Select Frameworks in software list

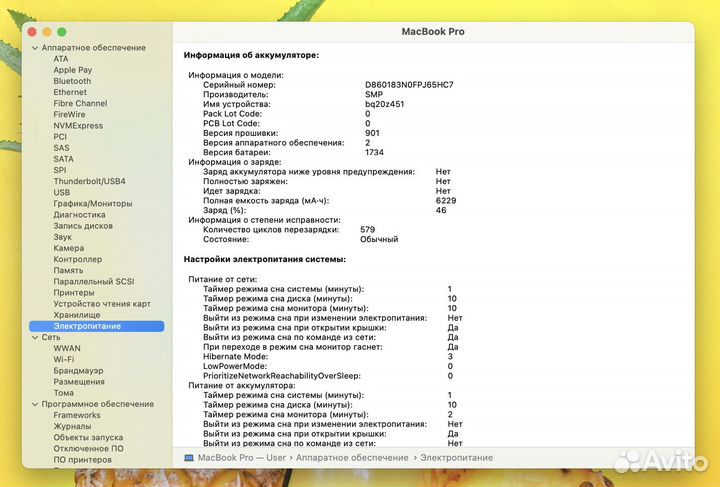click(77, 415)
